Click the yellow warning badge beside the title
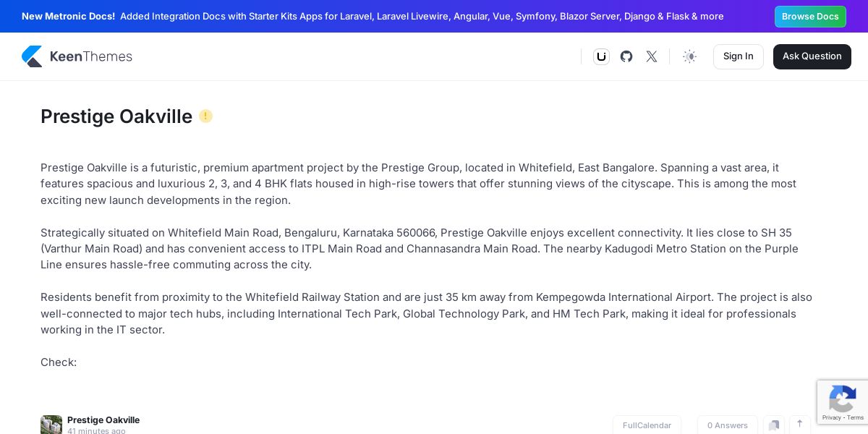The width and height of the screenshot is (868, 434). 206,116
